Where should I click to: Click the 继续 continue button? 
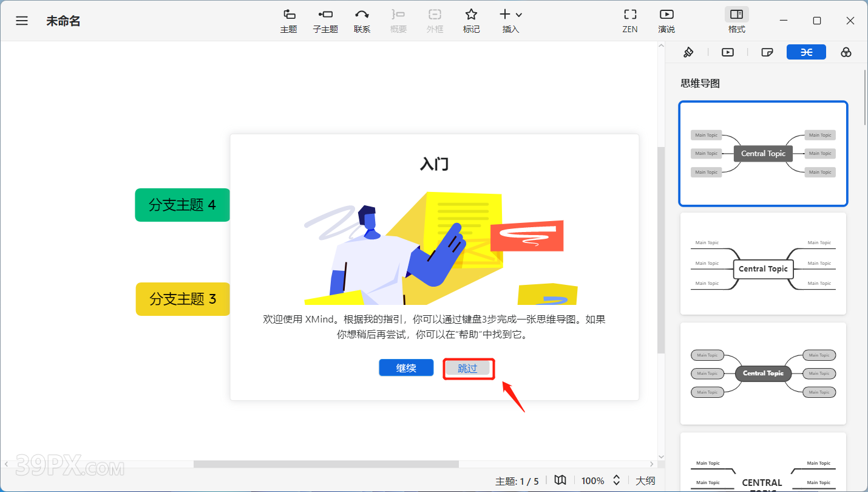coord(406,368)
